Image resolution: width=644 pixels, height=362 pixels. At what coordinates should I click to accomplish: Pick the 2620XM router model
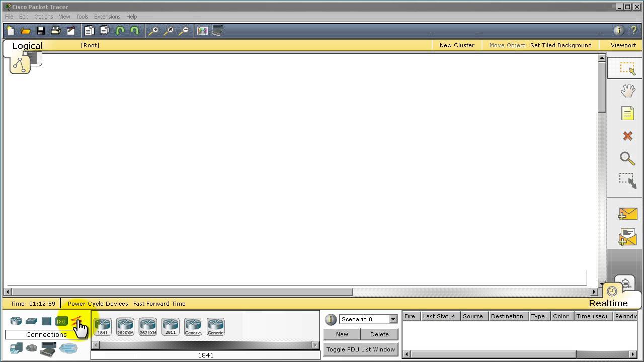click(x=125, y=326)
